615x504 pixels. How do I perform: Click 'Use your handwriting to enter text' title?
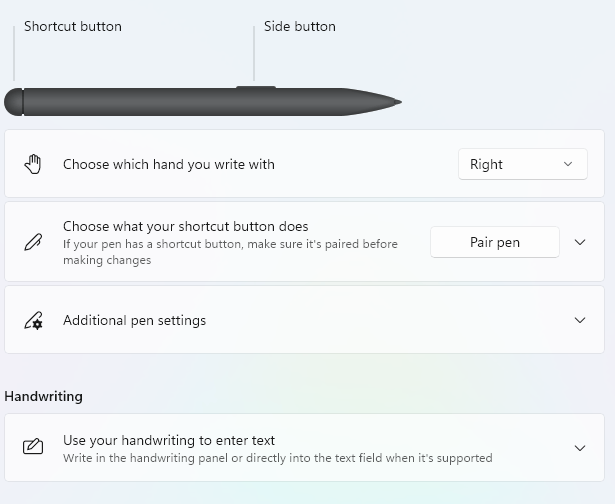coord(169,440)
